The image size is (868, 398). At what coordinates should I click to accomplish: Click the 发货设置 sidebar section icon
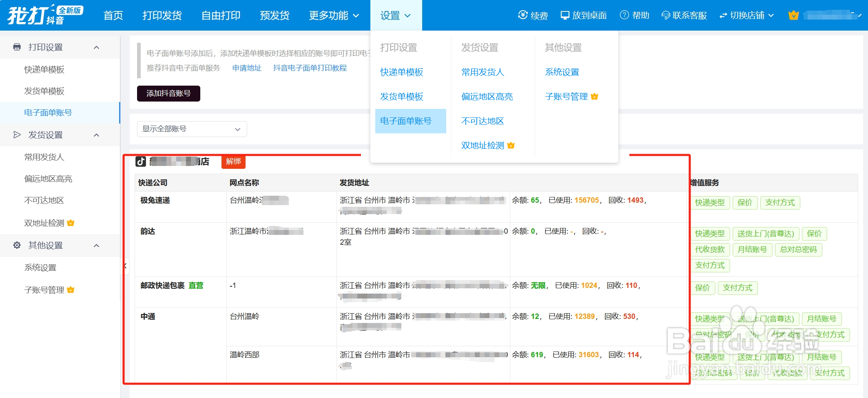click(16, 135)
